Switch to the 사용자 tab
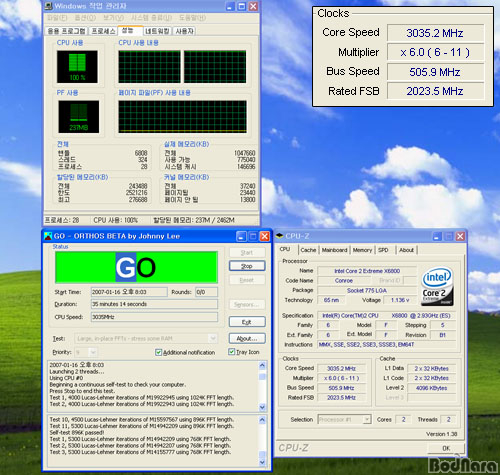 [185, 31]
